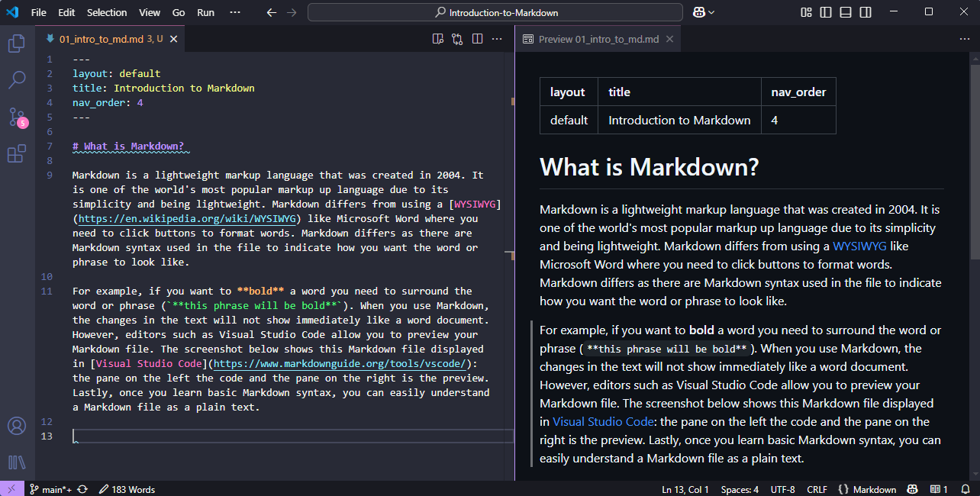980x496 pixels.
Task: Open the editor's More Actions ellipsis menu
Action: (497, 39)
